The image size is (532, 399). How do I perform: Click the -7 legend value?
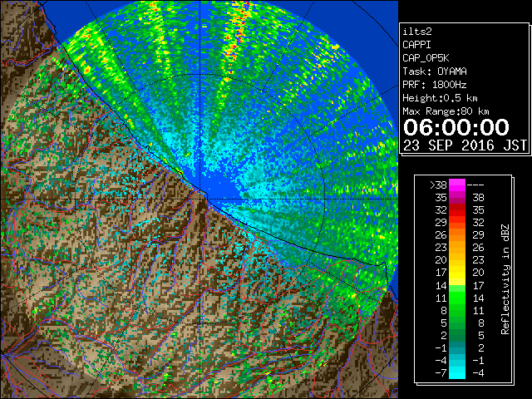coord(441,372)
